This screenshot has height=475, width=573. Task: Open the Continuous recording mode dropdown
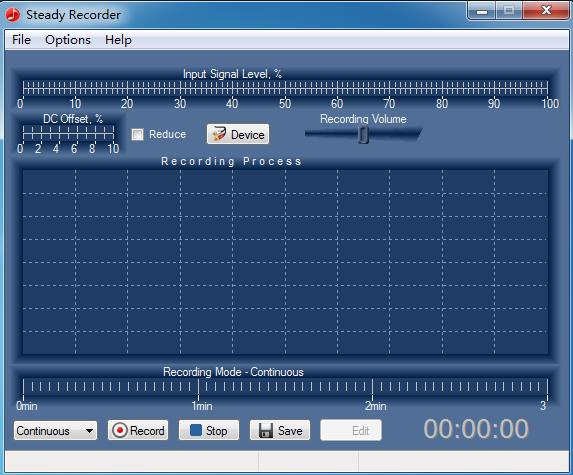(x=56, y=430)
